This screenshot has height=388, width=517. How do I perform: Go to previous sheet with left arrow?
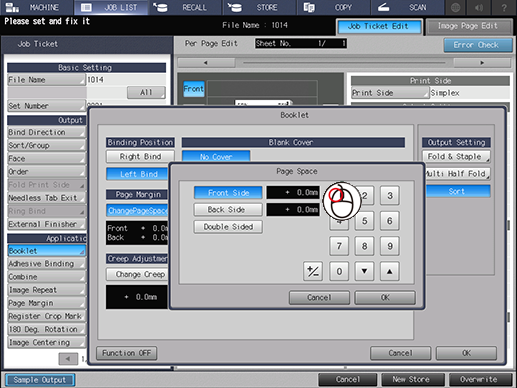click(206, 63)
